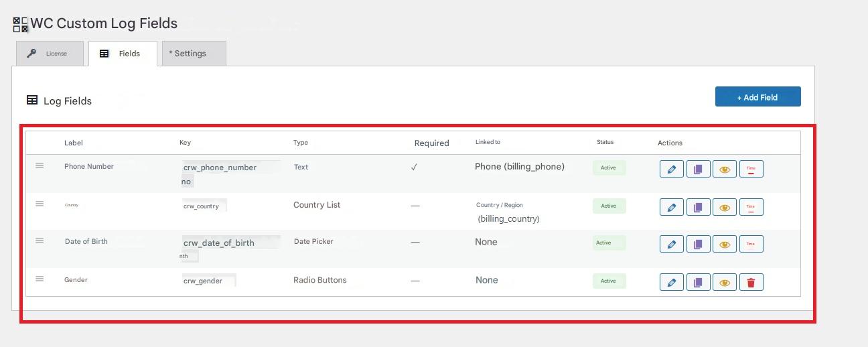Open the License tab
This screenshot has width=868, height=347.
50,54
